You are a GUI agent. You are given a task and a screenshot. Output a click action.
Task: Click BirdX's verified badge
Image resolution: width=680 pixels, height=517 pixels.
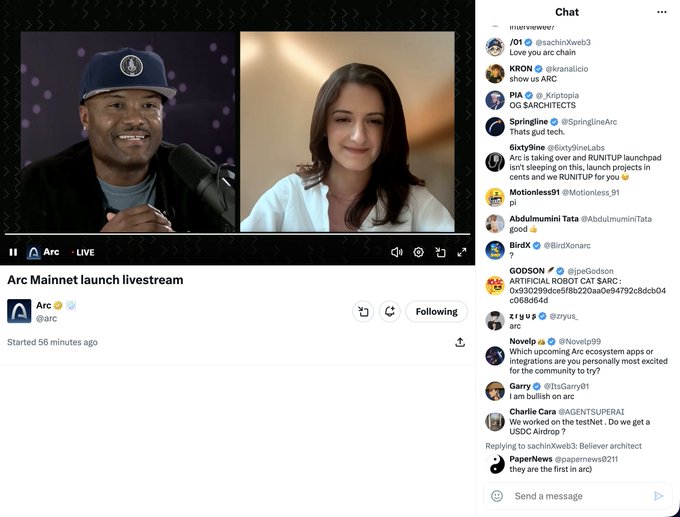(536, 245)
